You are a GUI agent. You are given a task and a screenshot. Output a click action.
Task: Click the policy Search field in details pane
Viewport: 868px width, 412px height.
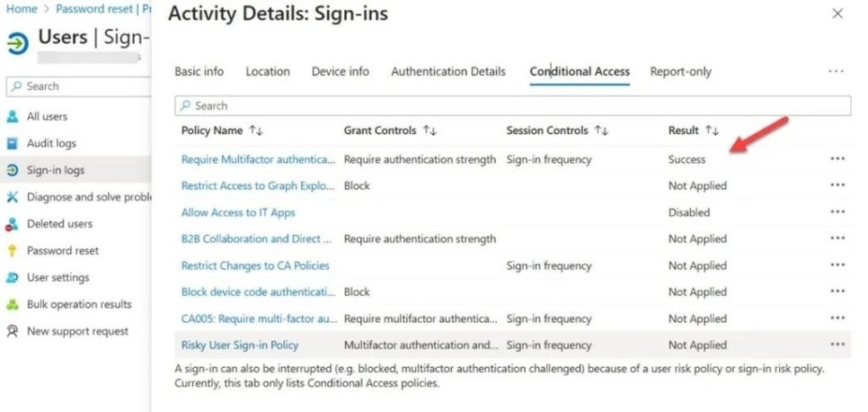512,105
